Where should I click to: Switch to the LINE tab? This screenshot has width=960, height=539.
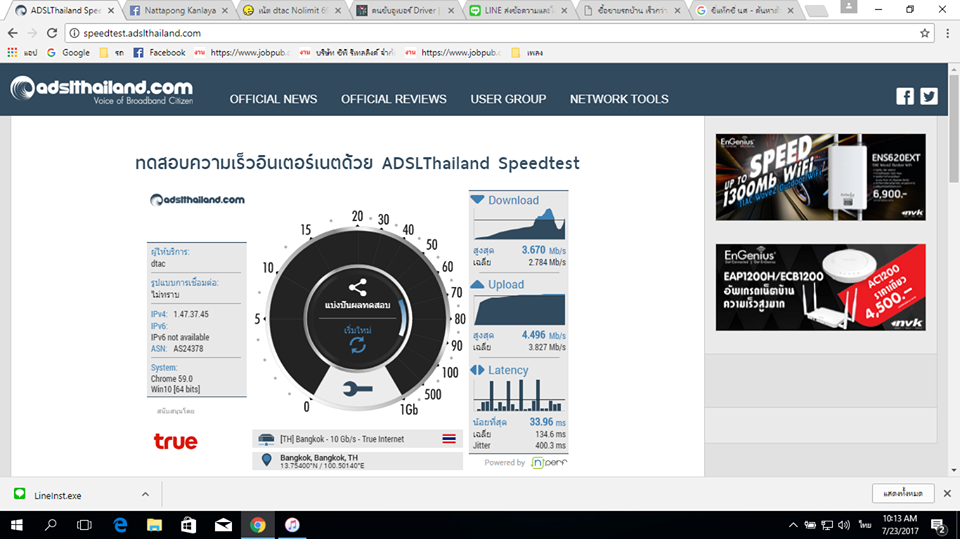tap(519, 10)
